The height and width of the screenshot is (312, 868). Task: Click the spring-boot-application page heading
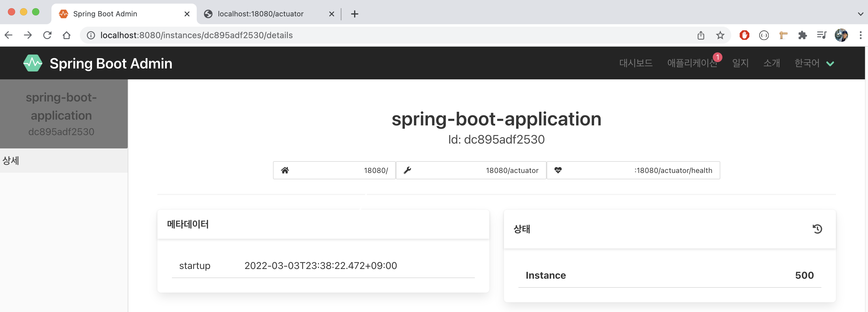496,119
